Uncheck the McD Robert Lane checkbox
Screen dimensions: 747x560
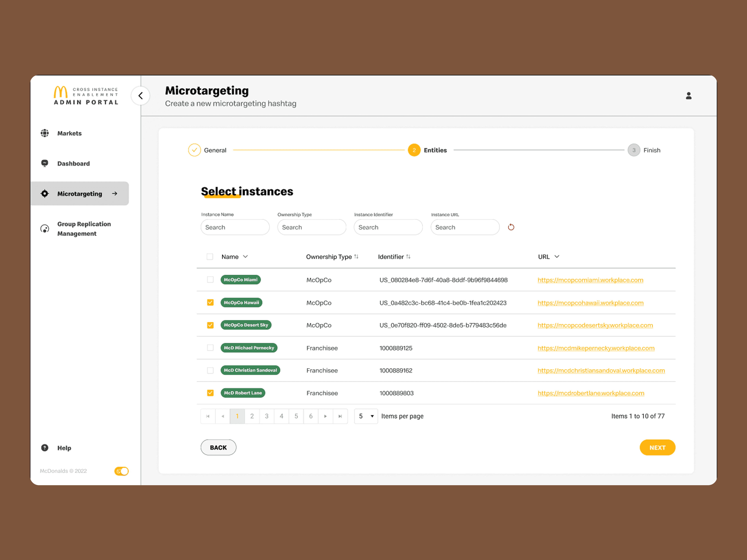tap(210, 393)
